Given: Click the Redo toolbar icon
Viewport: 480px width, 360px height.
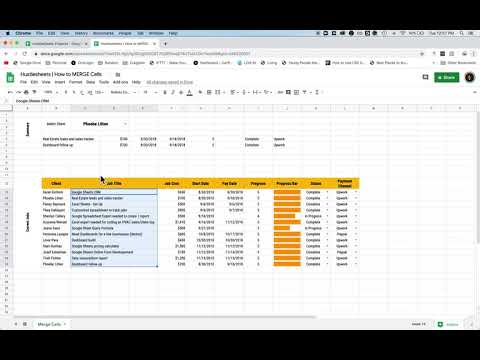Looking at the screenshot, I should coord(18,92).
